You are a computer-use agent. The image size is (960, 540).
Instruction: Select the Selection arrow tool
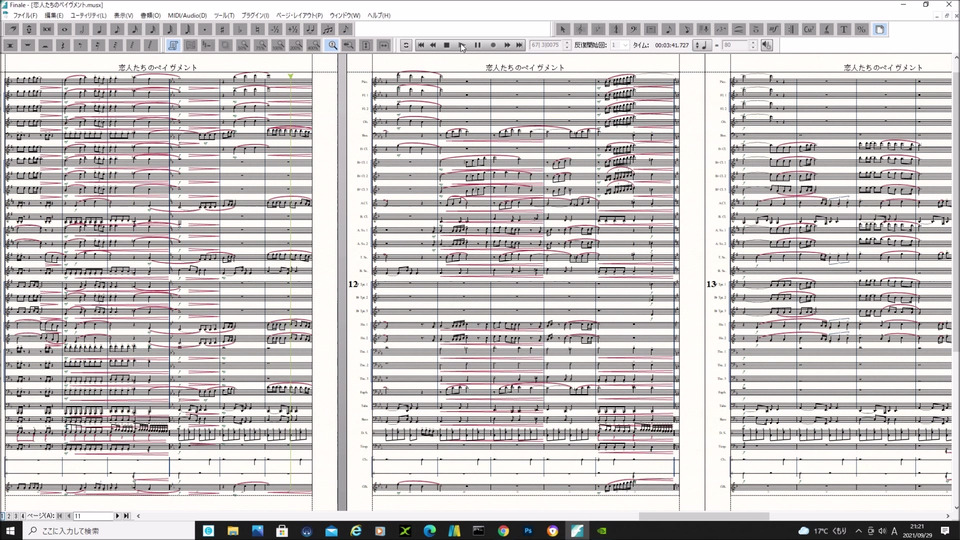click(563, 29)
